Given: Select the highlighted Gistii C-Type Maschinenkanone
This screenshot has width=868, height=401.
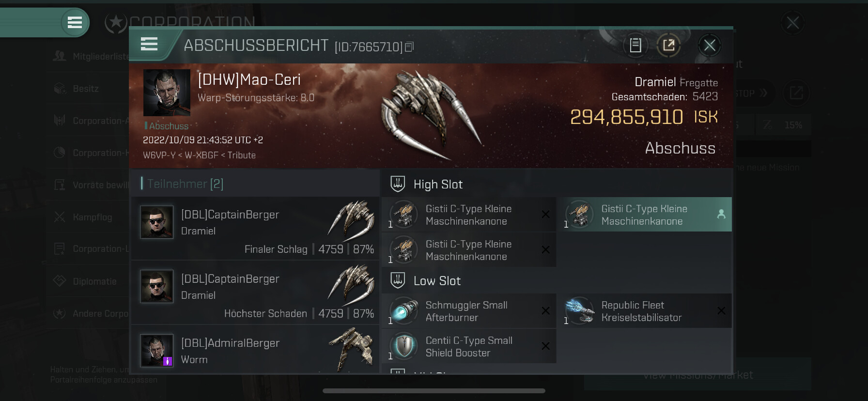Looking at the screenshot, I should [647, 215].
